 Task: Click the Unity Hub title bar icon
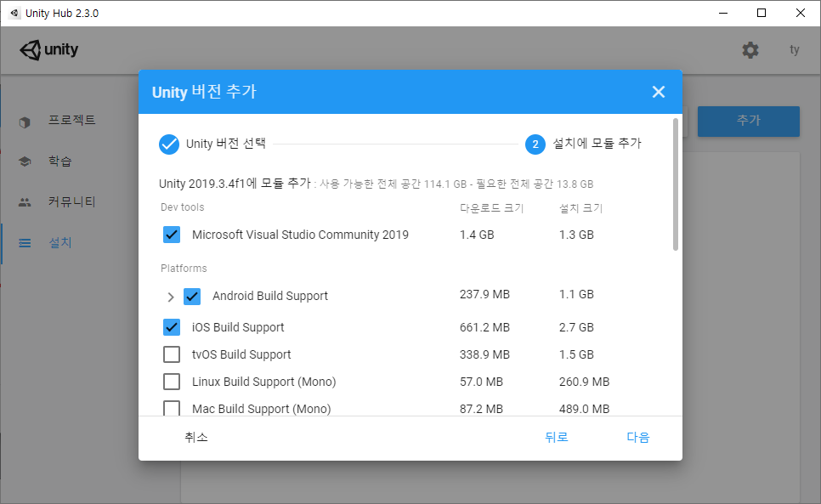point(14,13)
